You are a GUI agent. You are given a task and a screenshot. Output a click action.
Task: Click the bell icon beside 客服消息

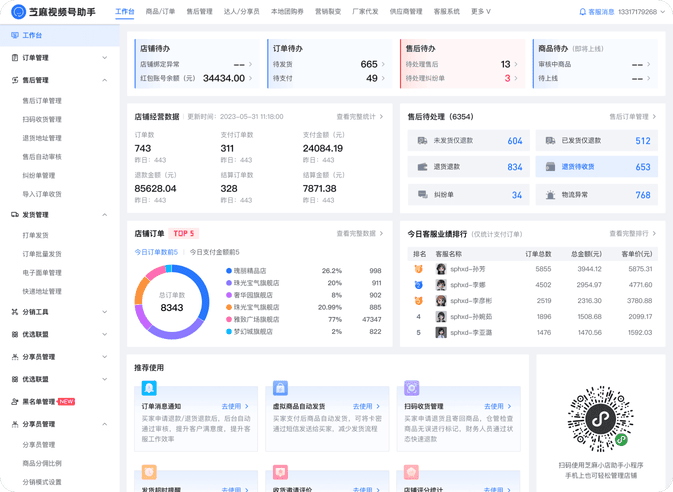(583, 12)
